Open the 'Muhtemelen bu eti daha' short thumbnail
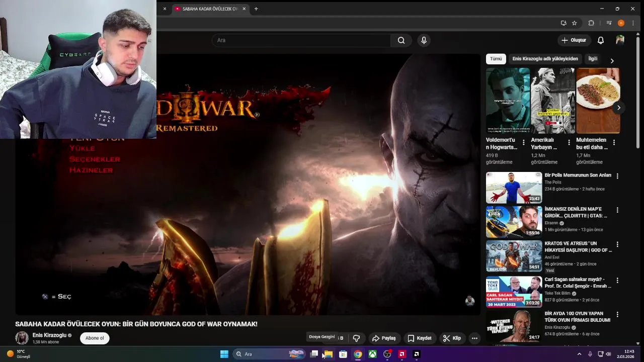 tap(598, 101)
